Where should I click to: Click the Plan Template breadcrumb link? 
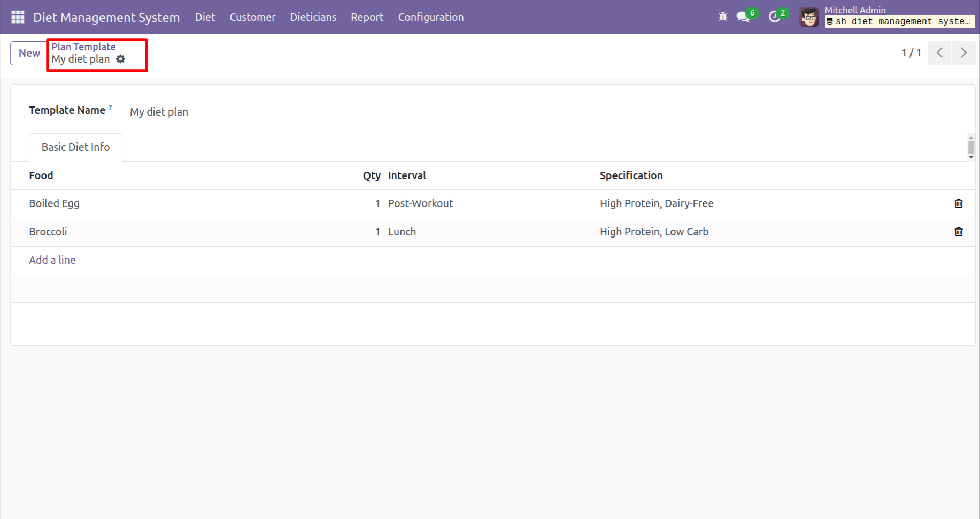[x=83, y=47]
